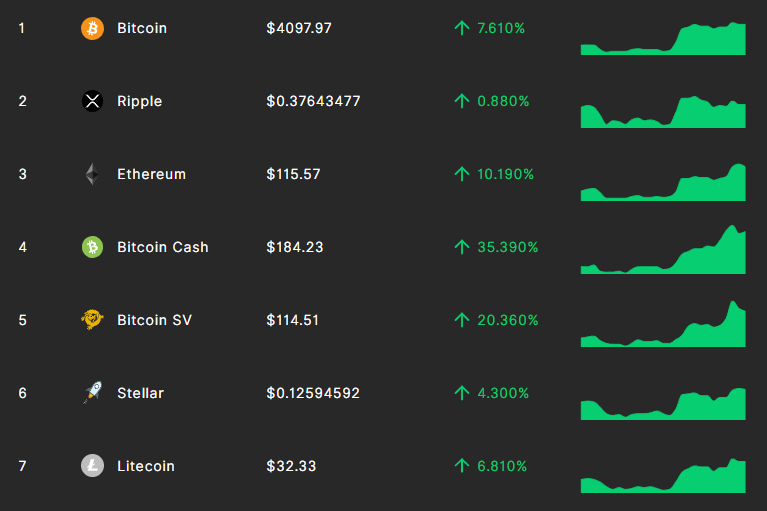Open the Bitcoin Cash name link
Screen dimensions: 767x511
(x=163, y=247)
